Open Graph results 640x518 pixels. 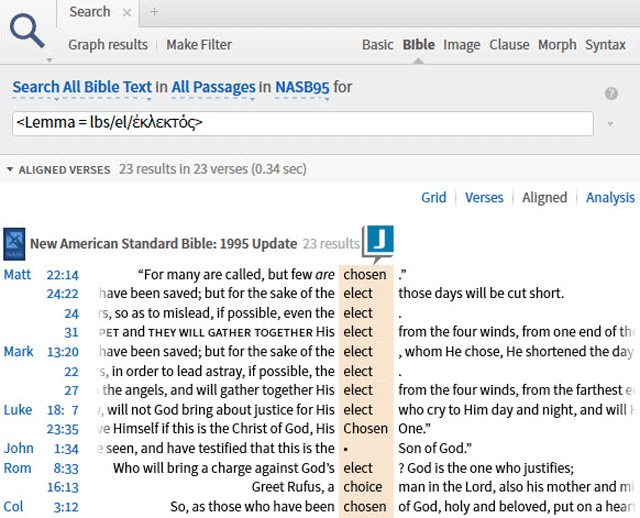point(108,44)
